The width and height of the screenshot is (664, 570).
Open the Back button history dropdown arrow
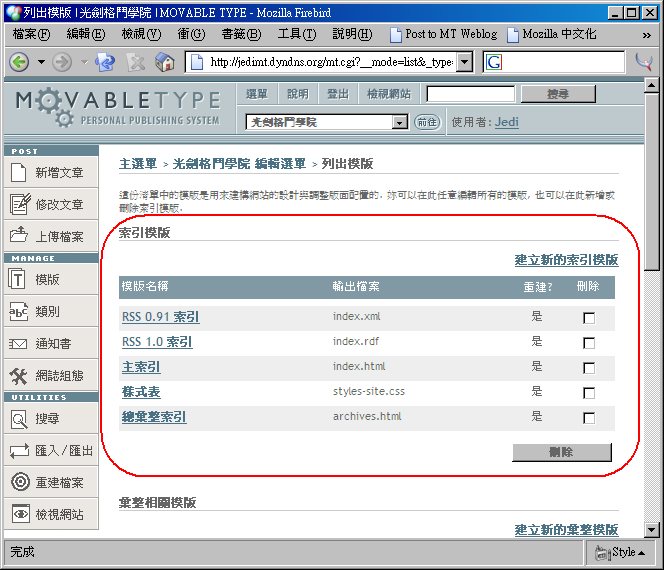[x=41, y=62]
